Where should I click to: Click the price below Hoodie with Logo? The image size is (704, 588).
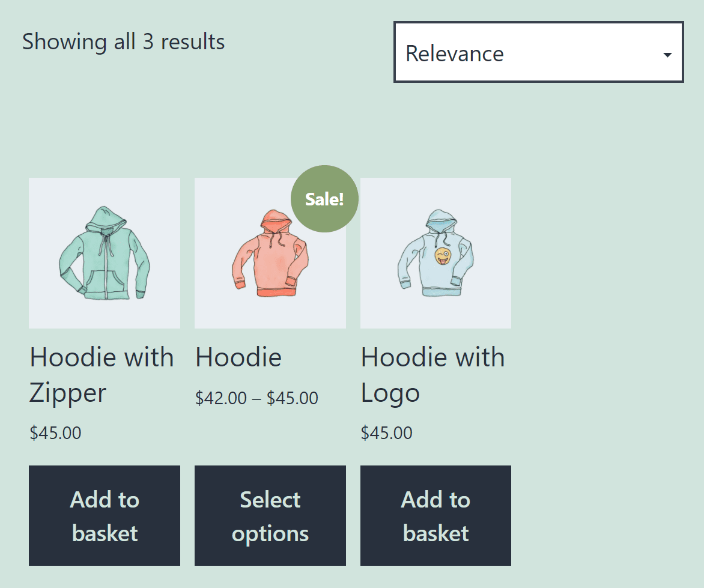click(x=386, y=432)
